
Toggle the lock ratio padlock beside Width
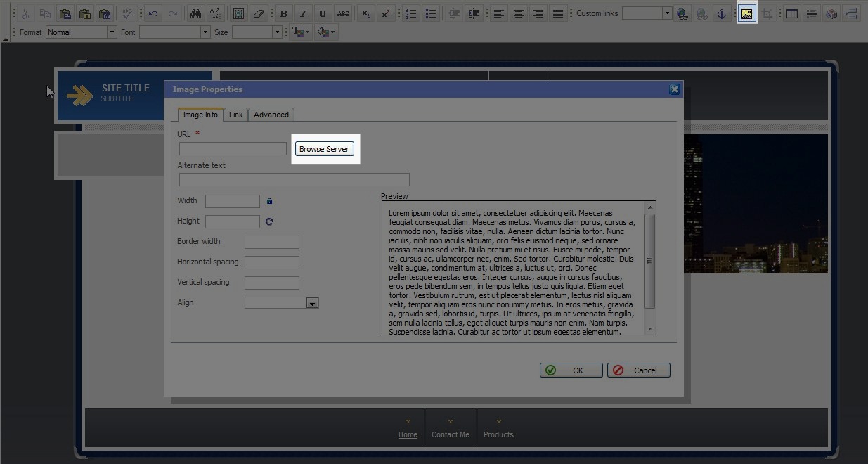[269, 201]
